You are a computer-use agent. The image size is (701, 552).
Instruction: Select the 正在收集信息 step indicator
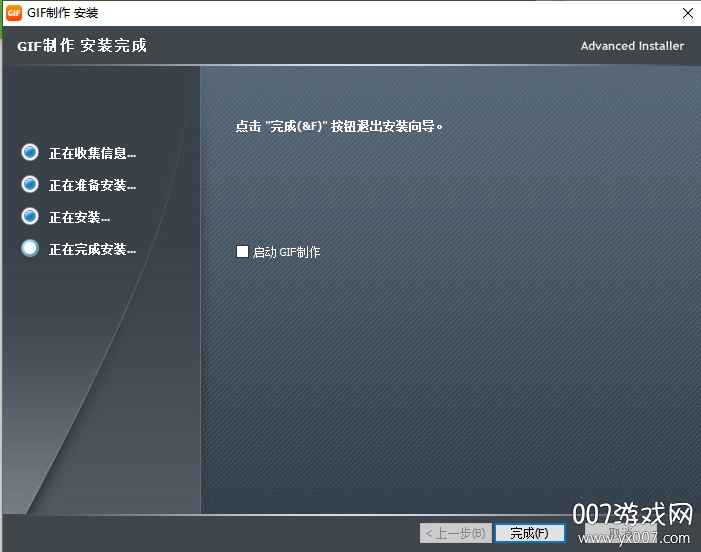coord(30,152)
